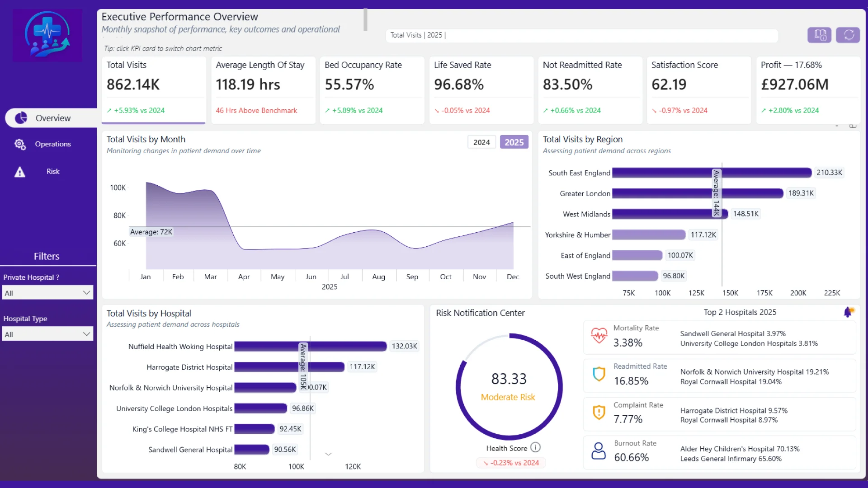Toggle the chart to year 2025

(514, 142)
